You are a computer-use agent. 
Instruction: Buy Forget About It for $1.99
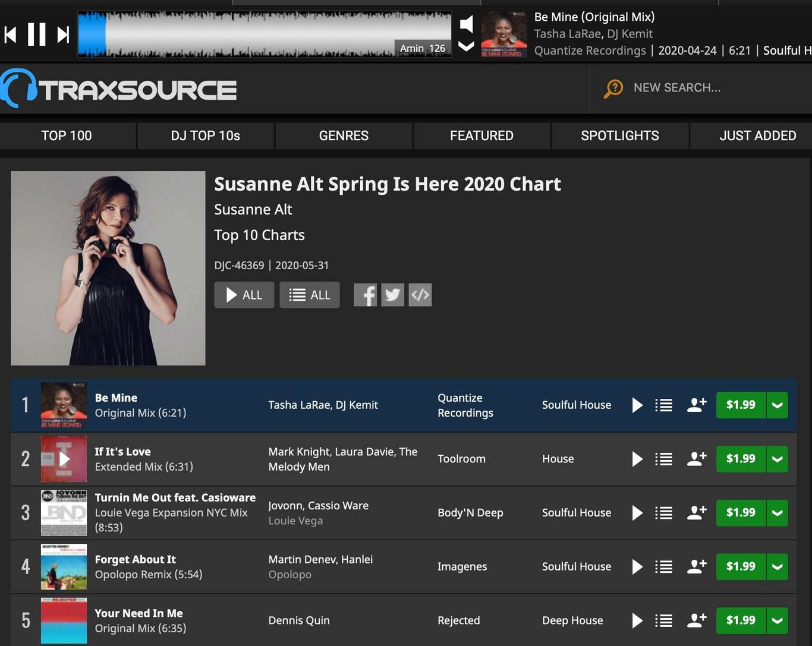click(741, 567)
